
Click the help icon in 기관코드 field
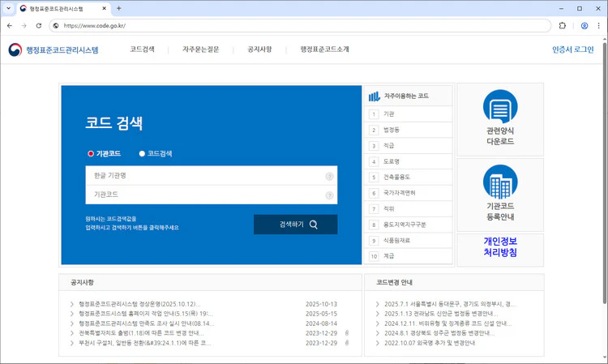329,195
